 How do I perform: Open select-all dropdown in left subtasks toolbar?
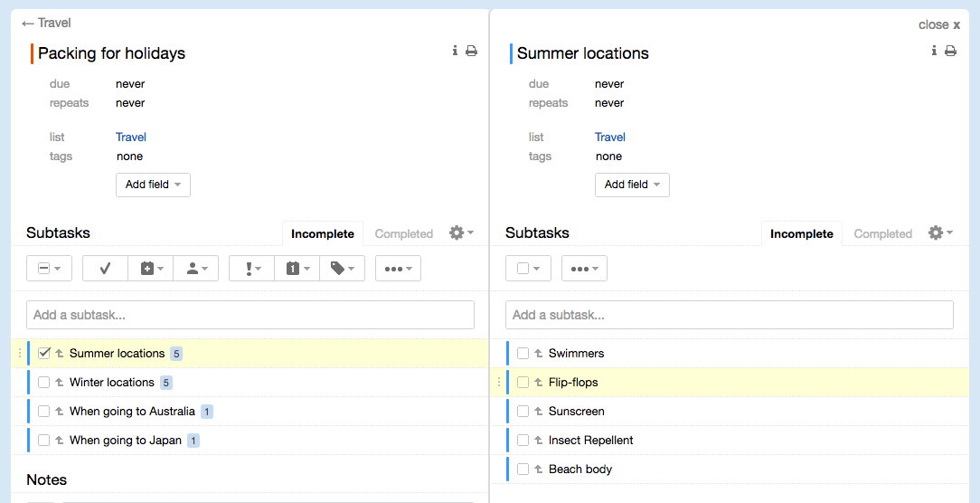50,269
